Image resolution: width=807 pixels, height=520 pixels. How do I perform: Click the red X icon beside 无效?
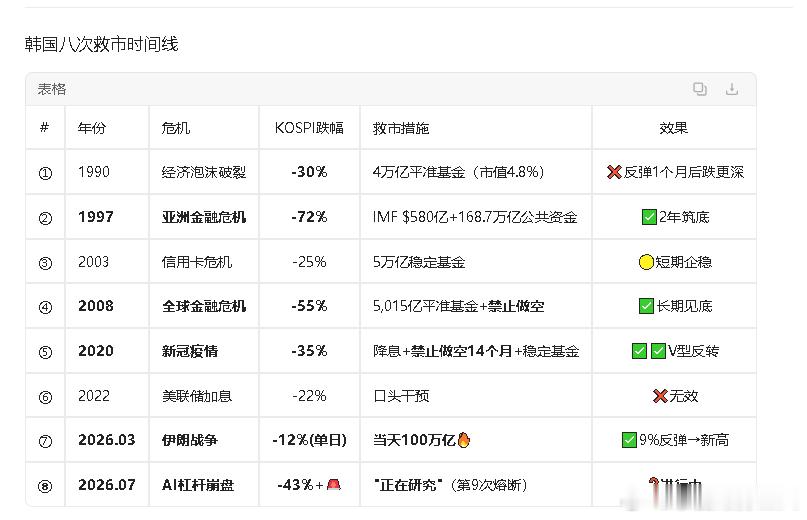[660, 396]
